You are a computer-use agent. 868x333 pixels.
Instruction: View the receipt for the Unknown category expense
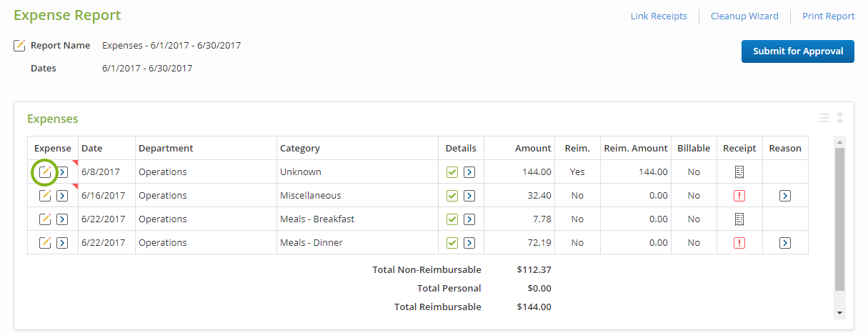(x=739, y=172)
